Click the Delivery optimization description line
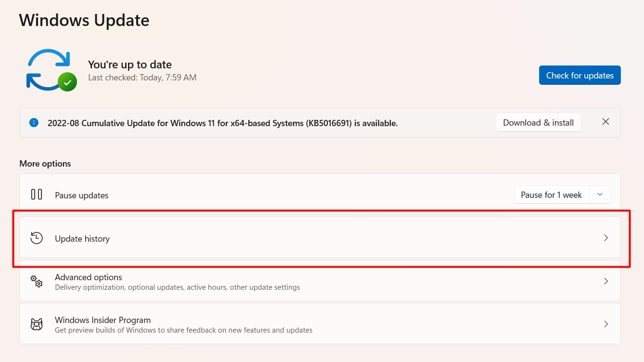644x362 pixels. click(x=178, y=287)
